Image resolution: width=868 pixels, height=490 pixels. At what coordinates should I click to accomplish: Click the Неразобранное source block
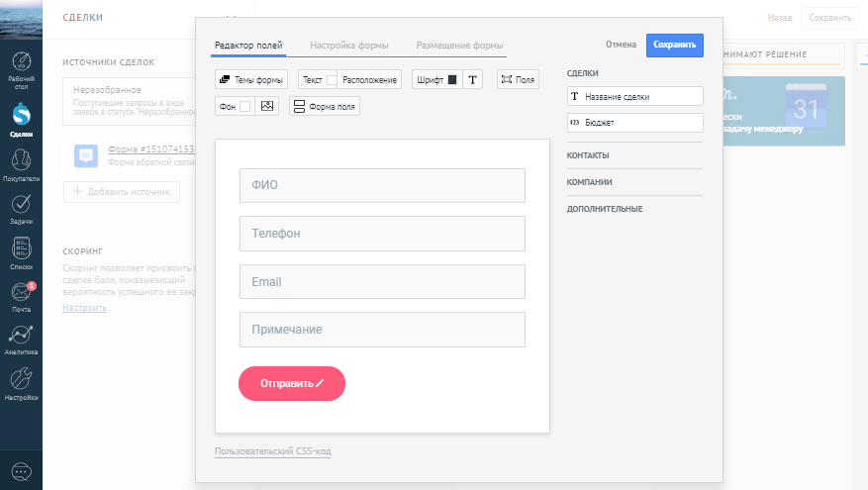[129, 101]
